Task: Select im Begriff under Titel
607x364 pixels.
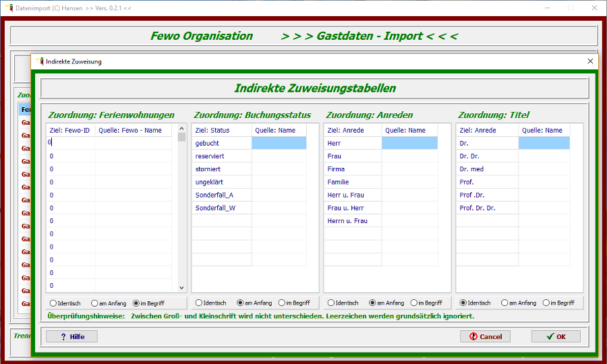Action: [x=546, y=303]
